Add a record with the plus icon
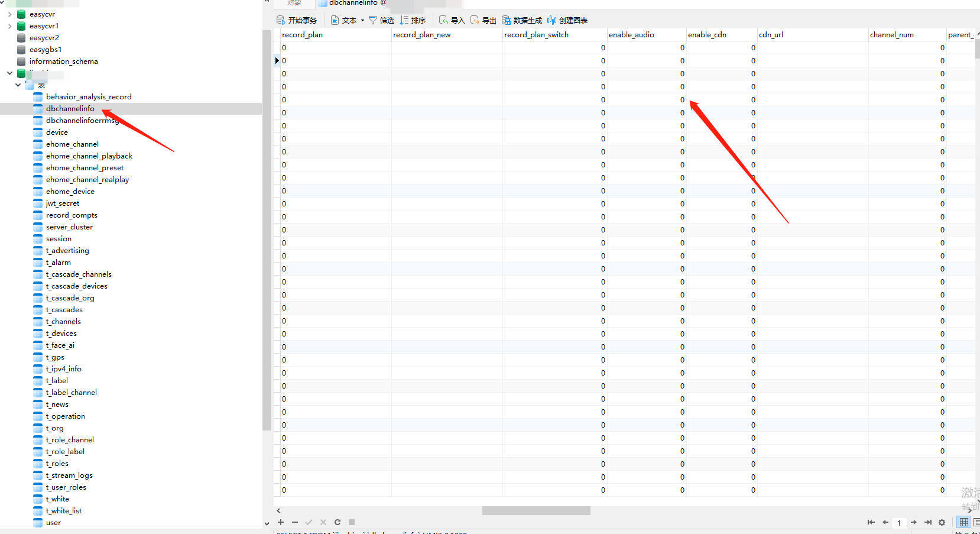Screen dimensions: 980x534 (281, 522)
